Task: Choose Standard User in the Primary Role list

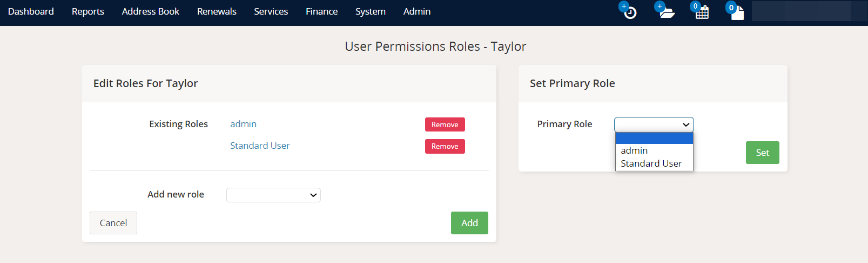Action: [651, 163]
